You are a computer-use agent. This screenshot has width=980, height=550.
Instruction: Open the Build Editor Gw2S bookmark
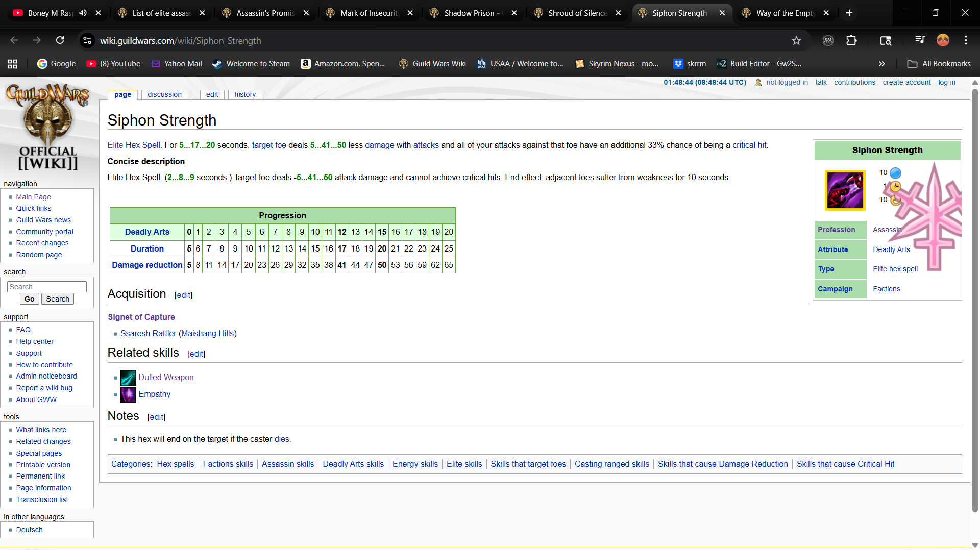click(x=759, y=64)
